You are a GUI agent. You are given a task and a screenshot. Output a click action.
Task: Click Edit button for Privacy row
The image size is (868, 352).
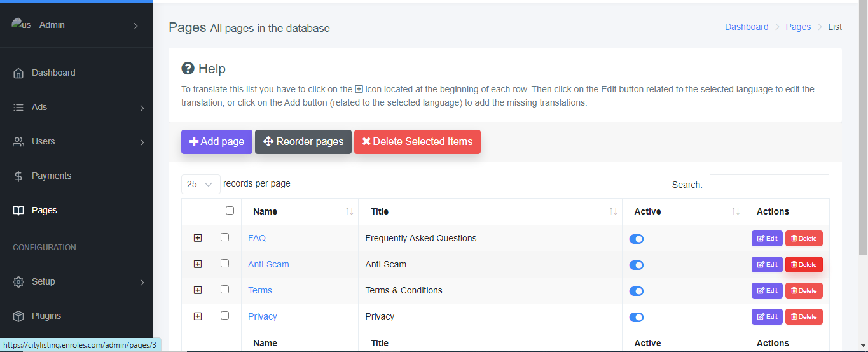(x=767, y=317)
